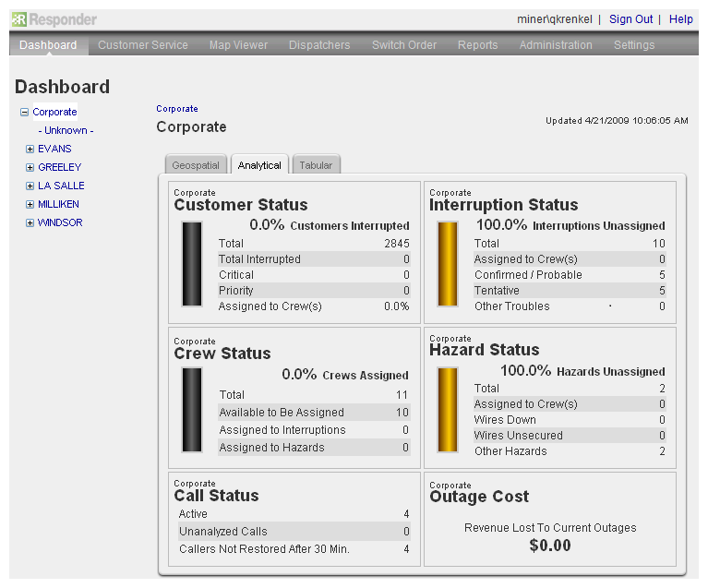Select Corporate in the region tree
Screen dimensions: 708x588
54,112
